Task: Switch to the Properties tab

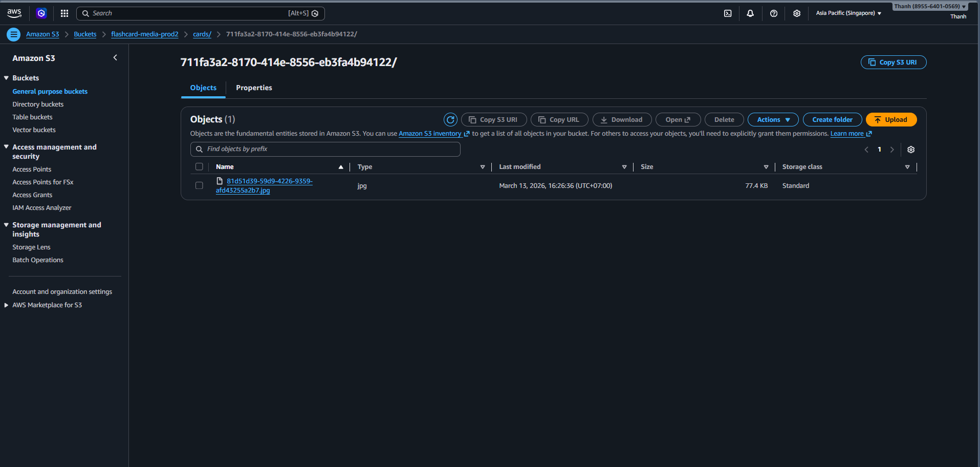Action: [254, 88]
